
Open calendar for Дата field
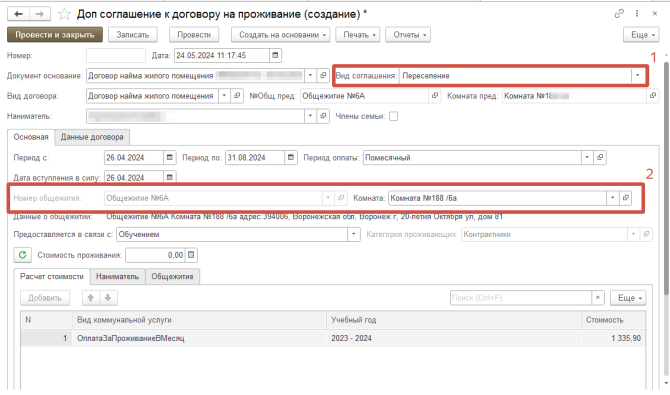click(x=276, y=55)
